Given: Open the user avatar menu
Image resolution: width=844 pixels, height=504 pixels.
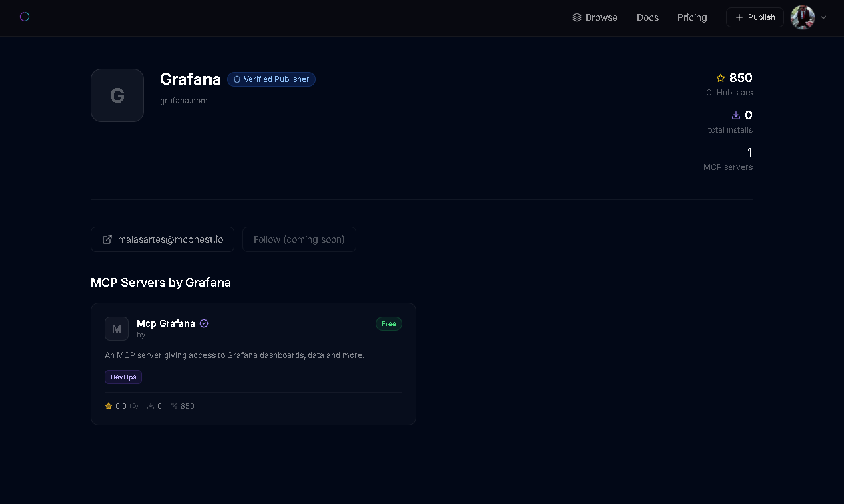Looking at the screenshot, I should click(803, 17).
